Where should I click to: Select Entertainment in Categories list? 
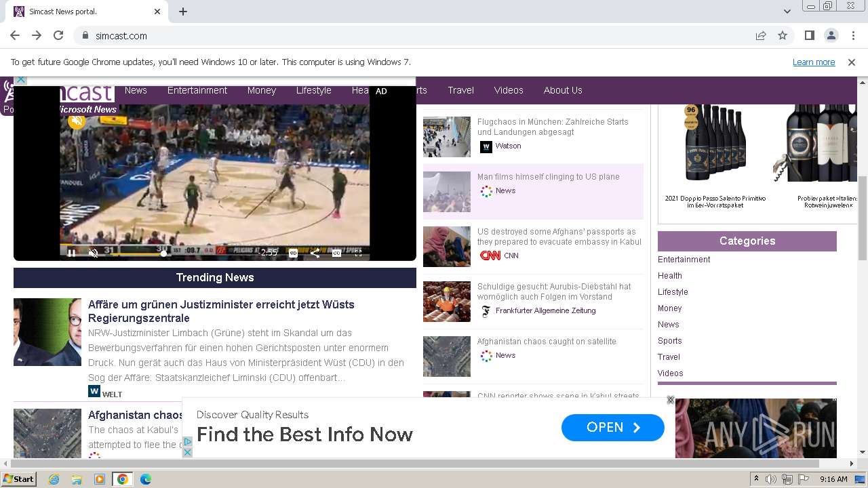684,260
